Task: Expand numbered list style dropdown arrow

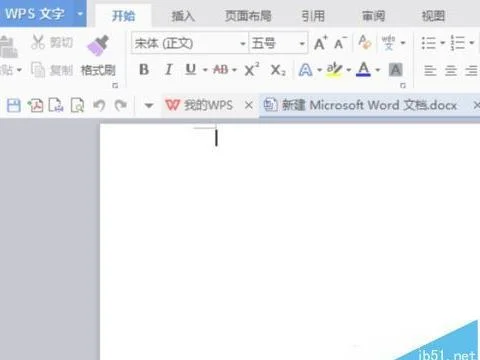Action: point(472,43)
